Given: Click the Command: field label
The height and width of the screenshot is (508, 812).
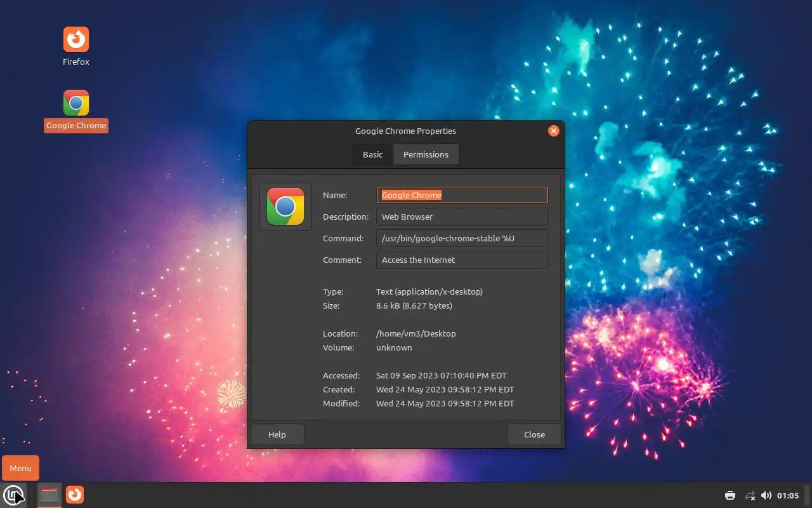Looking at the screenshot, I should pyautogui.click(x=343, y=238).
